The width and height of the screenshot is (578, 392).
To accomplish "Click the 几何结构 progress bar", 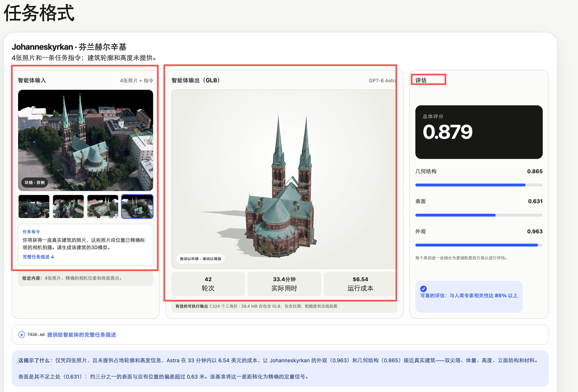I will tap(479, 185).
